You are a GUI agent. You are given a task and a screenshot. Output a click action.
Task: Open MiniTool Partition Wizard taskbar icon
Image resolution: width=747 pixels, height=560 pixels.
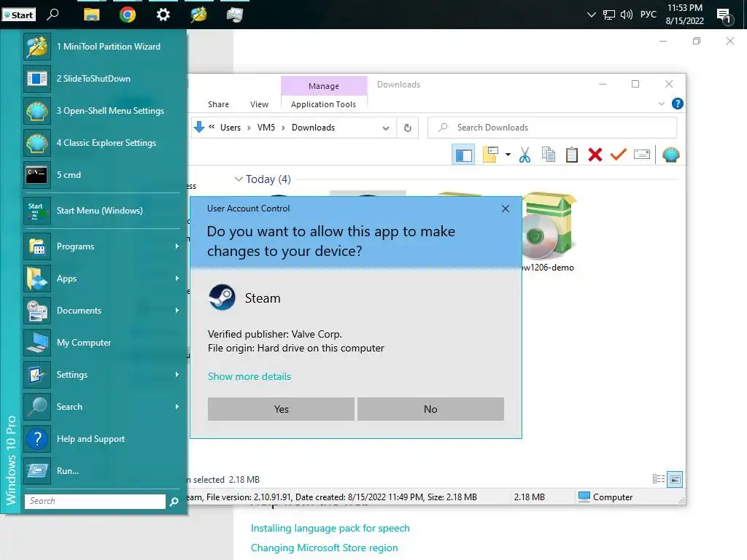pos(198,15)
